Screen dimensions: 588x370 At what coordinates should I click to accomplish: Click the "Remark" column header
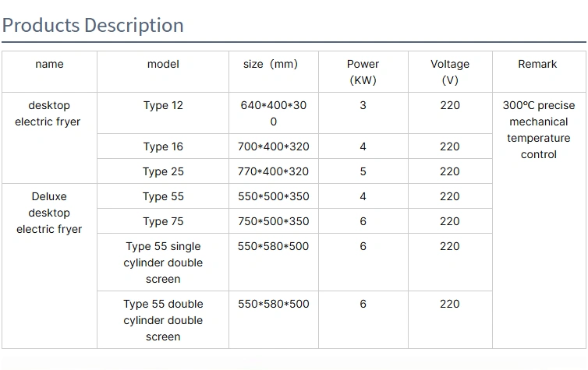537,64
